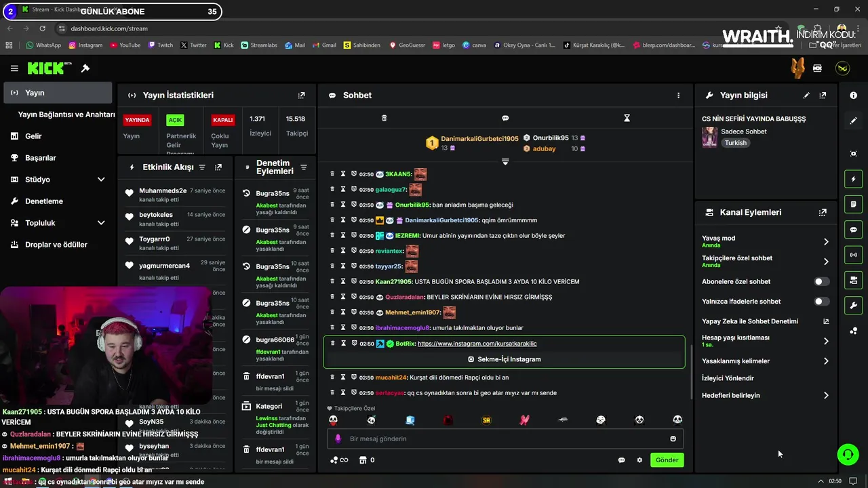
Task: Open the Etkinlik Akışı filter icon
Action: [201, 167]
